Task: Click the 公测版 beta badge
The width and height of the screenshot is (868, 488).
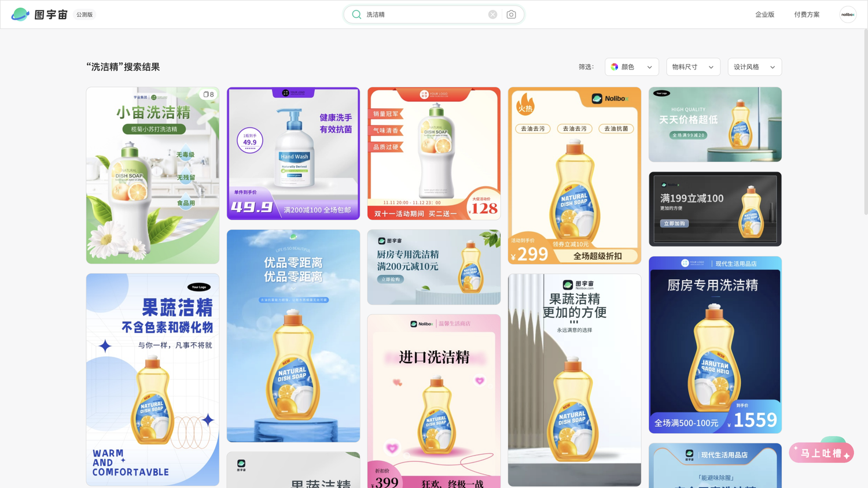Action: [x=84, y=14]
